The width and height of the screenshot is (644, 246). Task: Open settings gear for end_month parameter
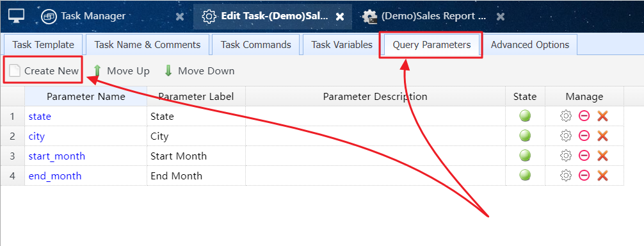(x=566, y=176)
